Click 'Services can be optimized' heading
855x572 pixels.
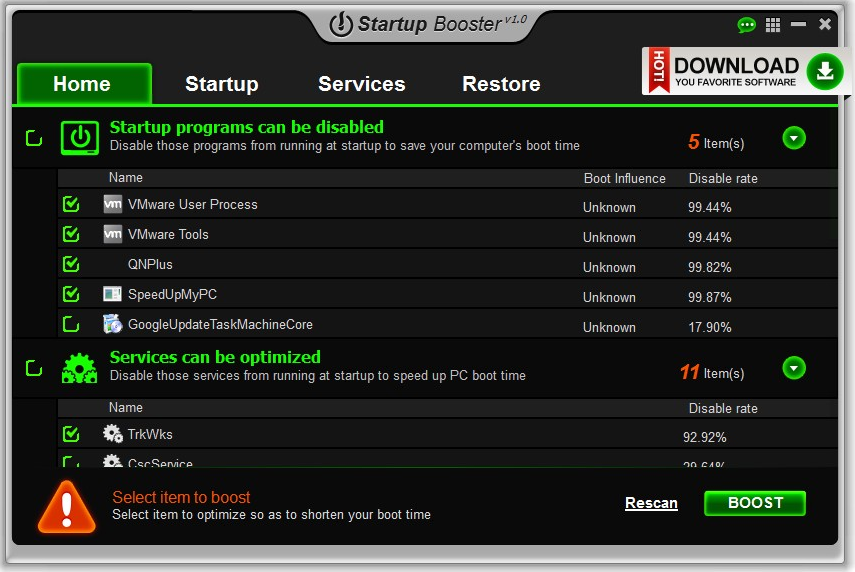coord(215,357)
